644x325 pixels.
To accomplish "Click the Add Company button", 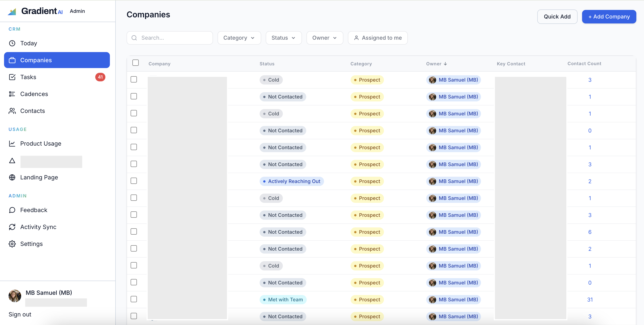I will [609, 17].
